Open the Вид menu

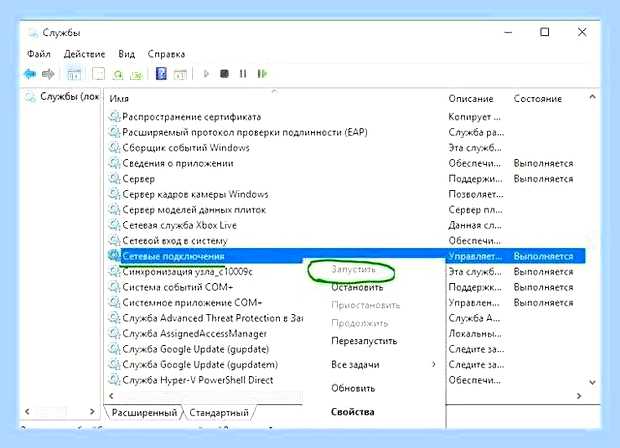(127, 54)
